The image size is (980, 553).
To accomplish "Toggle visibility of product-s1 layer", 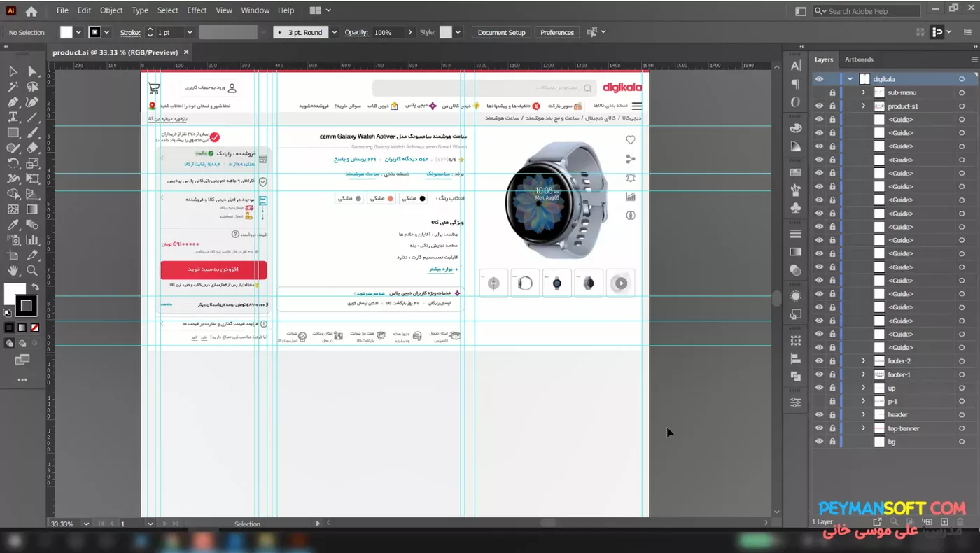I will pos(819,106).
